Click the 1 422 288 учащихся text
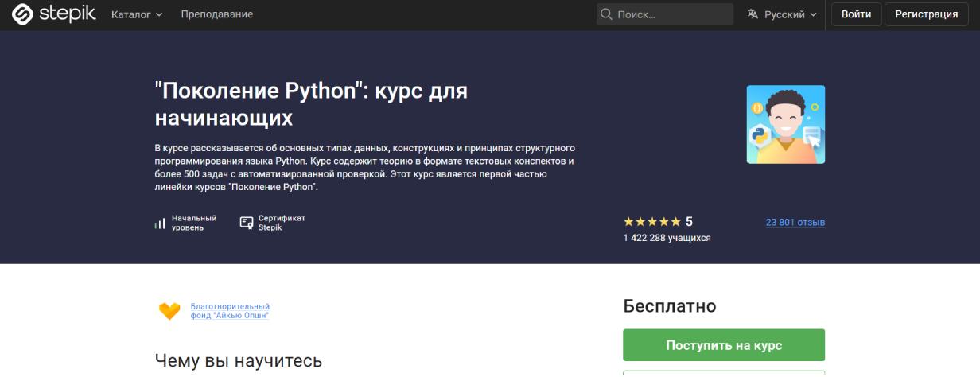 coord(667,238)
